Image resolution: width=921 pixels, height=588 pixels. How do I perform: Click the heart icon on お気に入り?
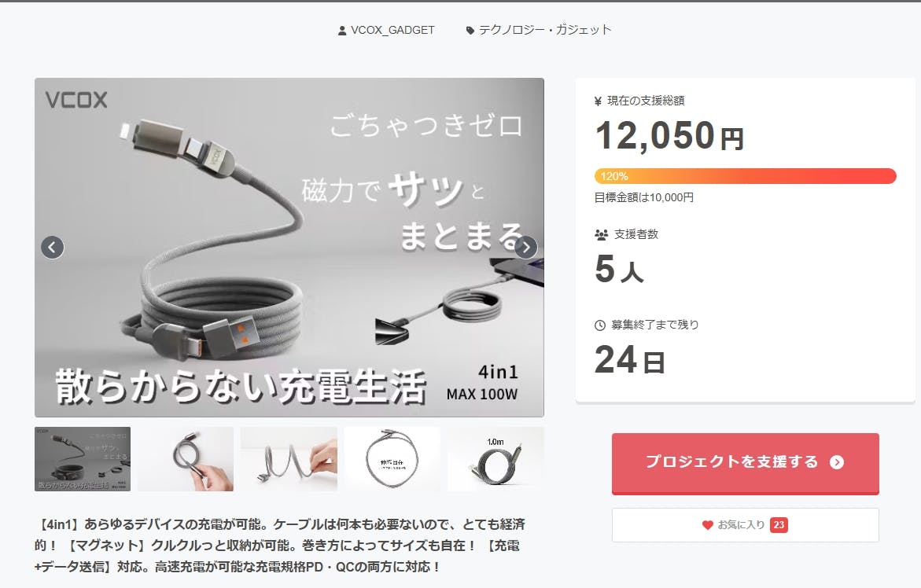click(708, 525)
